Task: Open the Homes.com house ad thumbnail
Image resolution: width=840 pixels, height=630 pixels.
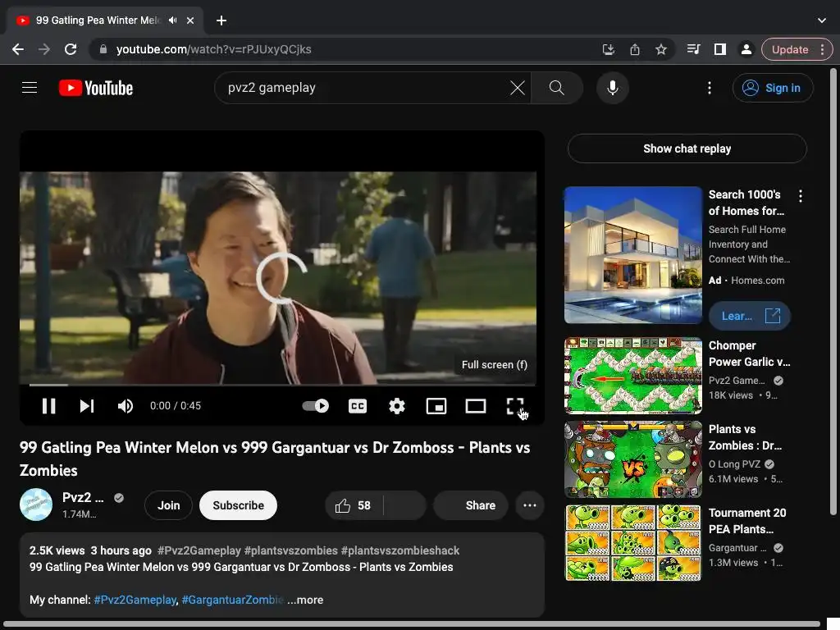Action: point(633,255)
